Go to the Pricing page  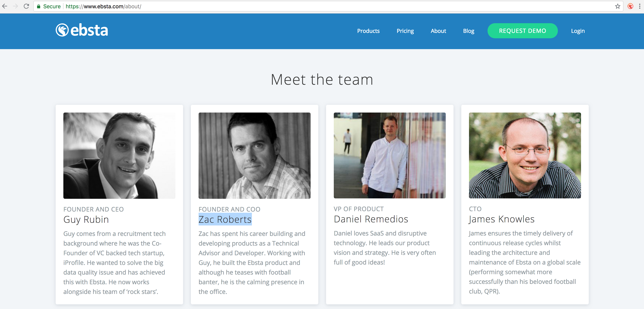(x=405, y=31)
